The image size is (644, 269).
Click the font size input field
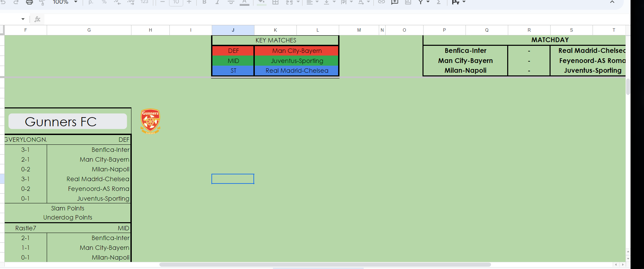coord(176,2)
